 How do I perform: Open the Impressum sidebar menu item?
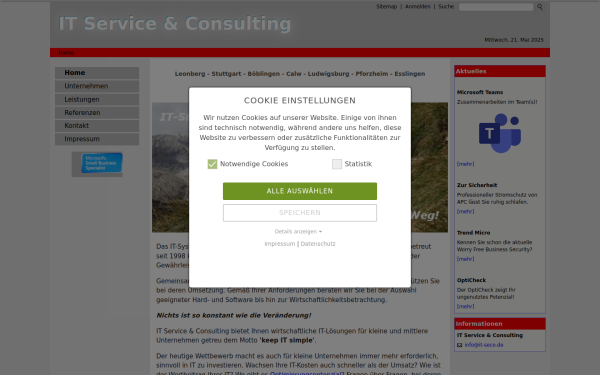tap(97, 139)
